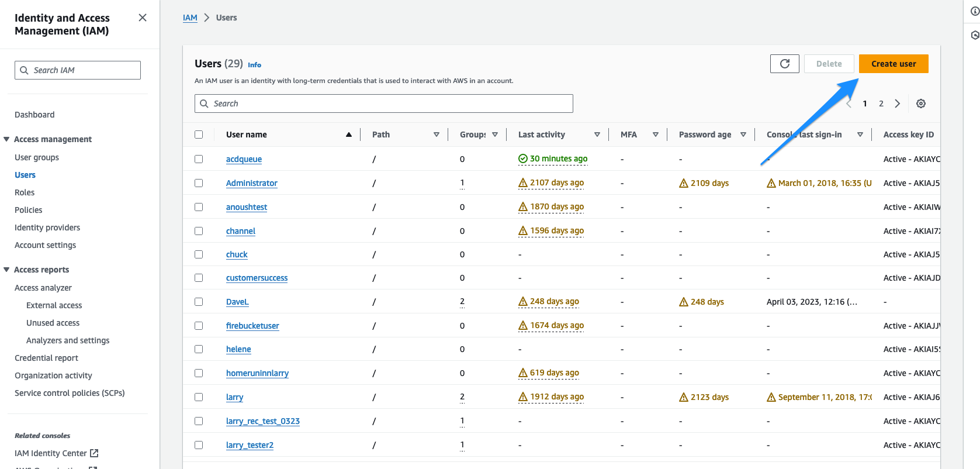Image resolution: width=980 pixels, height=469 pixels.
Task: Check the box for helene
Action: [x=199, y=349]
